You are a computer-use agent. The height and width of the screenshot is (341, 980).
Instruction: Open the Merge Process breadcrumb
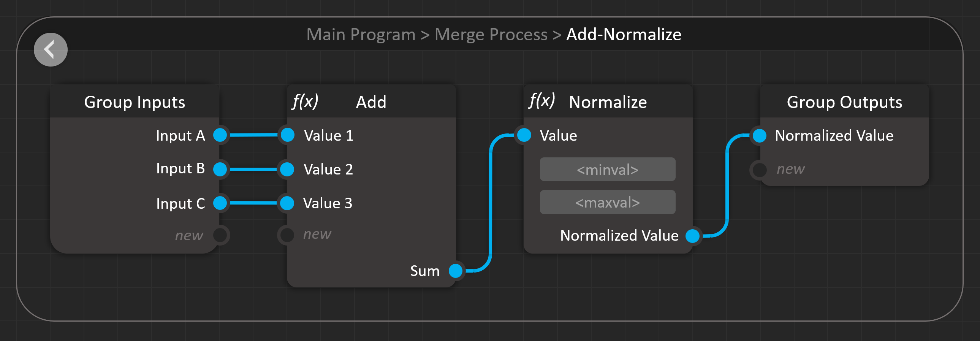click(491, 34)
